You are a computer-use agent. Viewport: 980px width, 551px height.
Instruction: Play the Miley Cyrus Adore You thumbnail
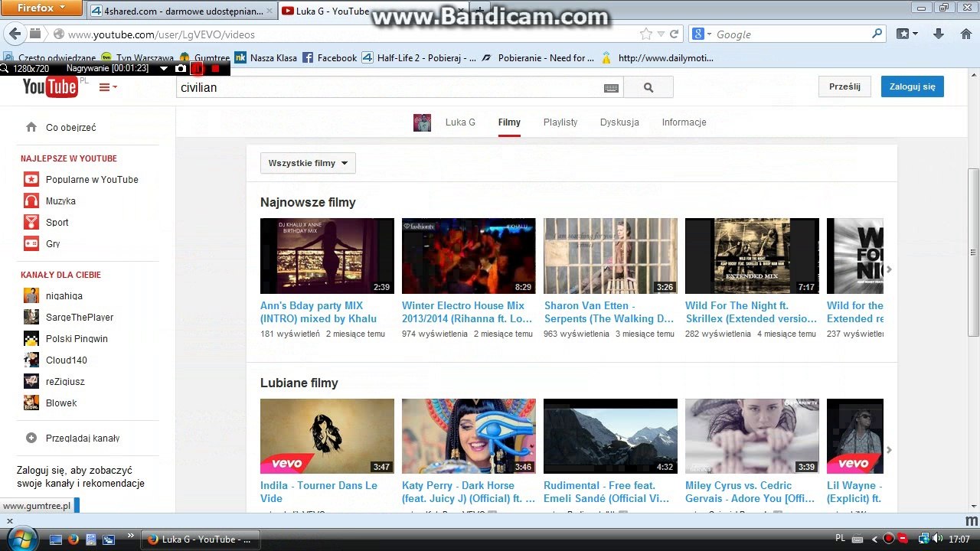(x=752, y=436)
